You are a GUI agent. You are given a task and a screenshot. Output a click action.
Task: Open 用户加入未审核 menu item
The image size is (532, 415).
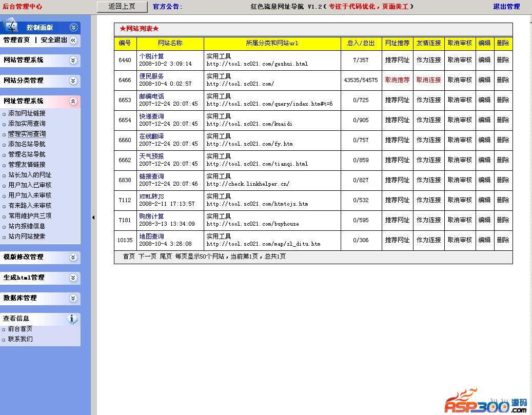(30, 195)
